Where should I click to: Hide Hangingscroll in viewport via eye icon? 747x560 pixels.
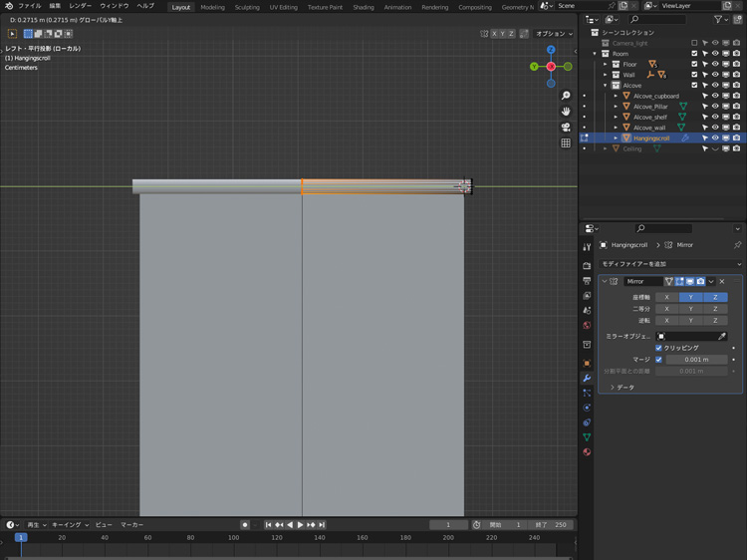[715, 139]
